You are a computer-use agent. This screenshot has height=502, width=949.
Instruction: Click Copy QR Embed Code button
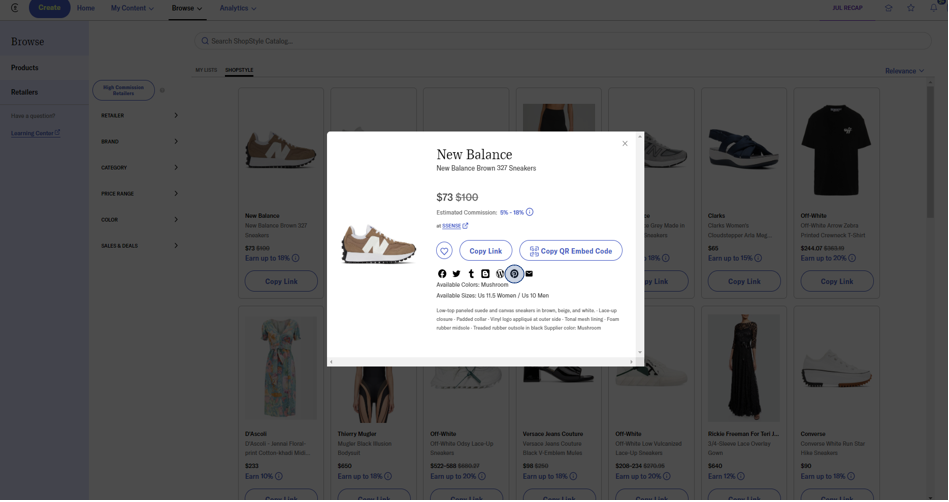click(x=570, y=251)
